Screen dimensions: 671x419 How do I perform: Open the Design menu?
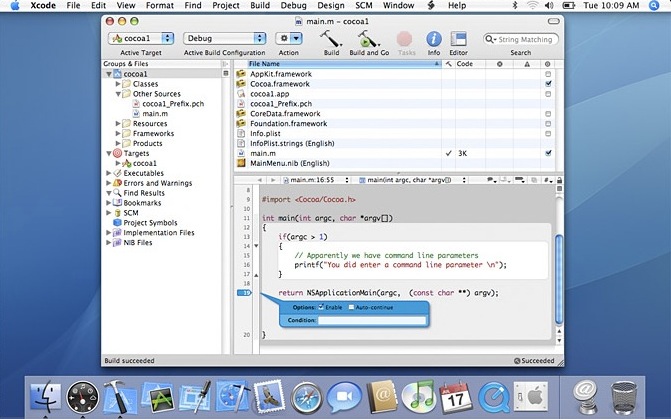330,6
